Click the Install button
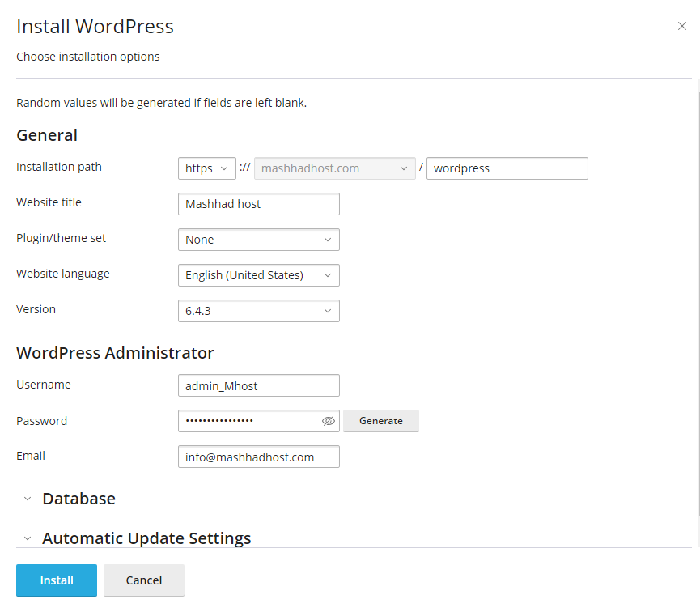The height and width of the screenshot is (612, 700). (x=57, y=580)
